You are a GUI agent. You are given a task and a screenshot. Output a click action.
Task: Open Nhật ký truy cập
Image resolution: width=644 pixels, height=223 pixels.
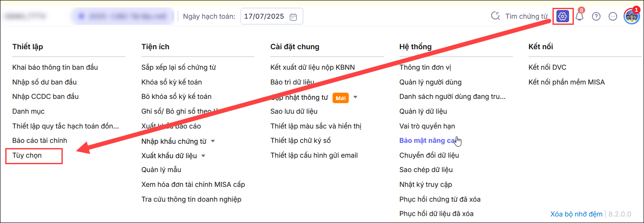tap(426, 185)
